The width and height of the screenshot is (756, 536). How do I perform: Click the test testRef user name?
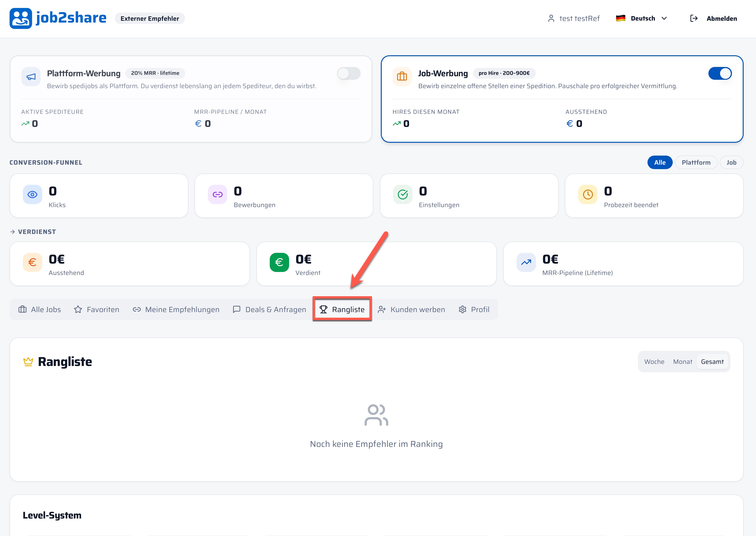(579, 18)
